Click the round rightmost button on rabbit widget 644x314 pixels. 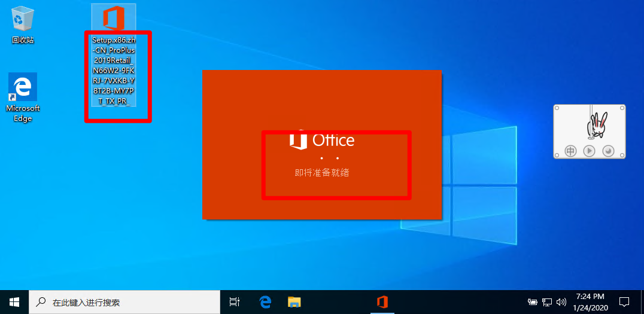pos(608,151)
